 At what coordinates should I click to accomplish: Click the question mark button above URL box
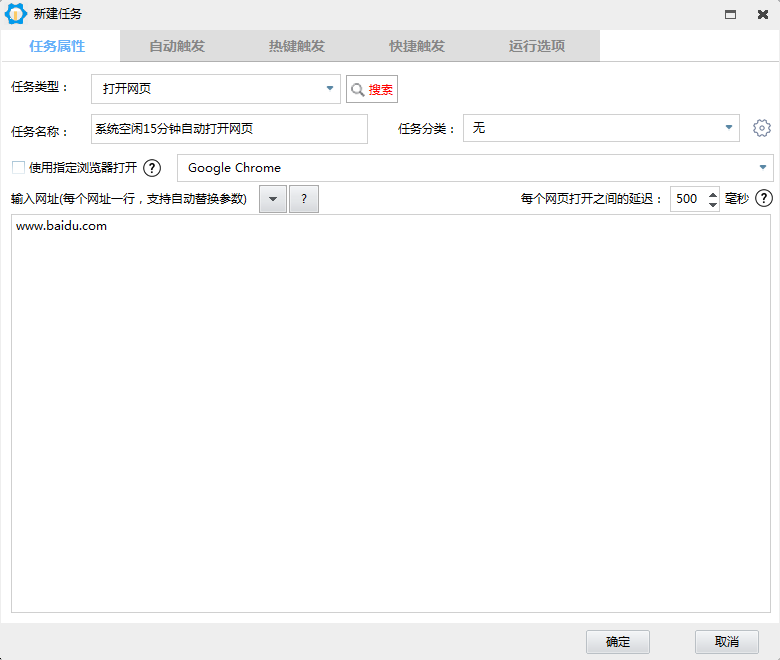pyautogui.click(x=304, y=199)
